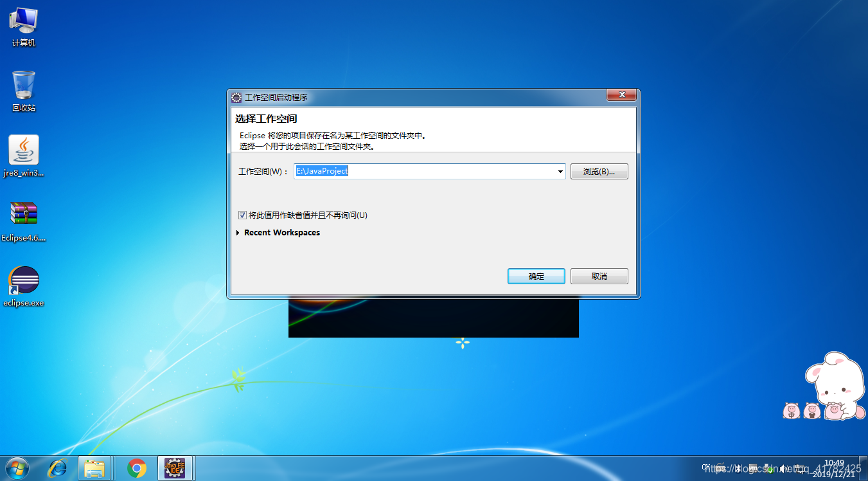868x481 pixels.
Task: Open the network connection tray icon
Action: point(799,469)
